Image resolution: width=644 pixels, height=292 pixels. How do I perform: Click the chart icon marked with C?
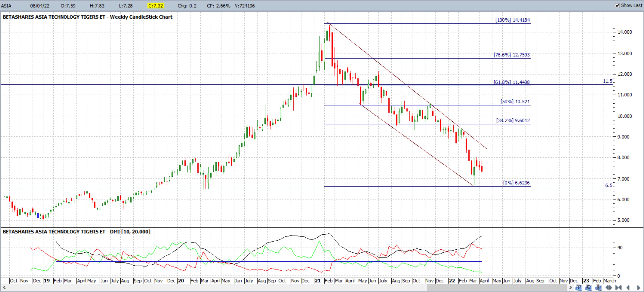click(589, 288)
